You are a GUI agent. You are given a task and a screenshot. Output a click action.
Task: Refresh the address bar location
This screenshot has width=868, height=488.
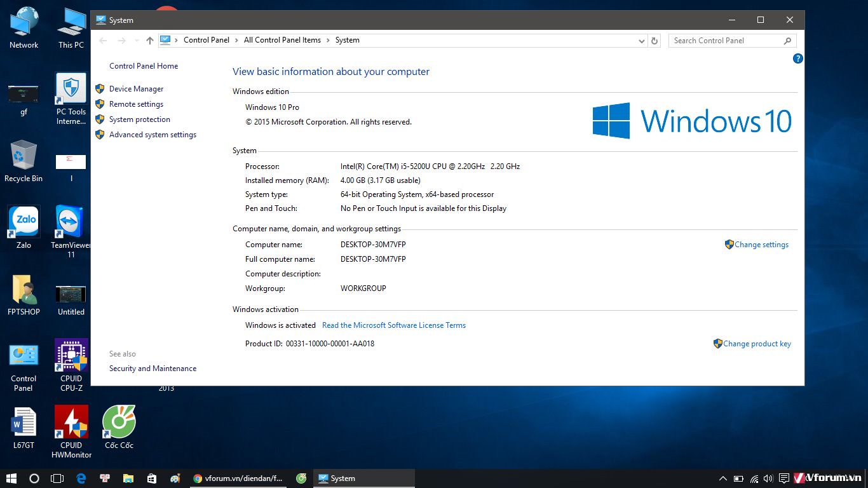[654, 41]
